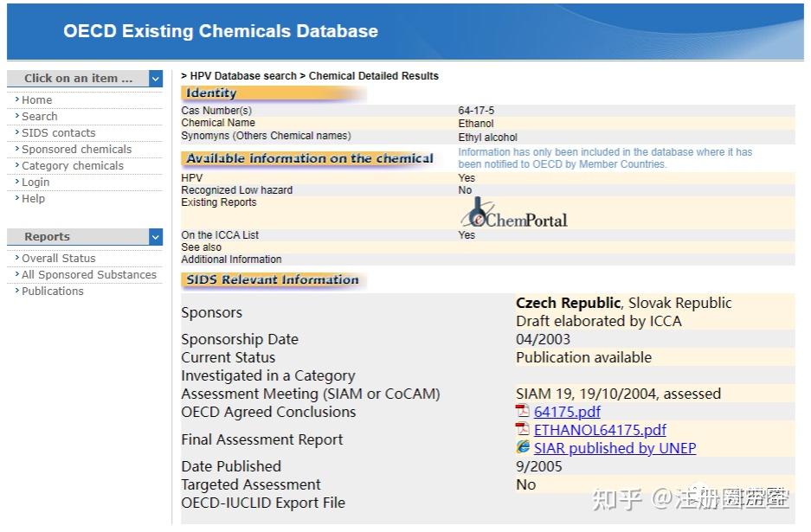811x532 pixels.
Task: Click the HPV Database search breadcrumb
Action: (243, 76)
